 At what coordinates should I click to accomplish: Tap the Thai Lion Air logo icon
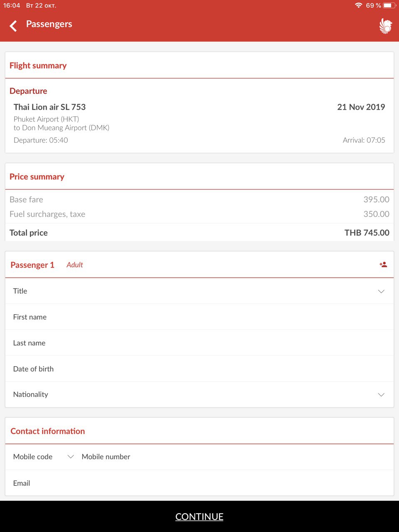click(385, 26)
